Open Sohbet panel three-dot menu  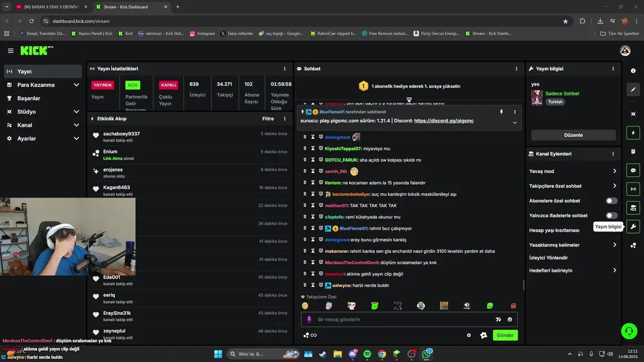pyautogui.click(x=516, y=69)
